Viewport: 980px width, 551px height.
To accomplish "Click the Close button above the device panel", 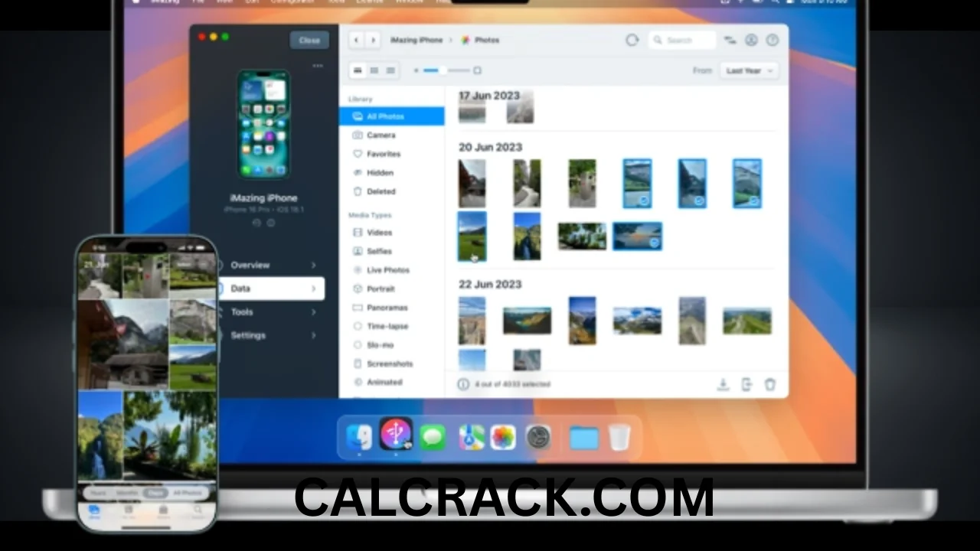I will (309, 40).
